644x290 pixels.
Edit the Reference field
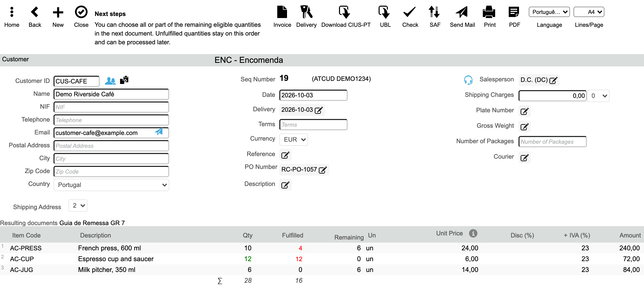(285, 155)
